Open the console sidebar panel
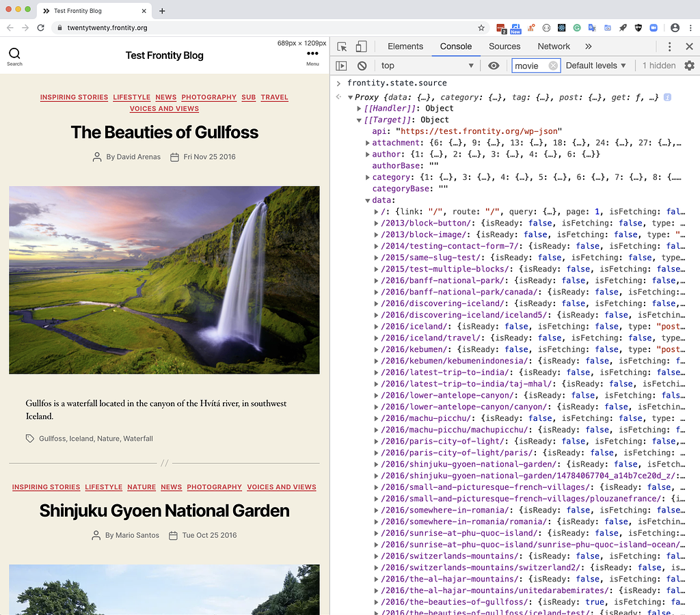 [341, 65]
